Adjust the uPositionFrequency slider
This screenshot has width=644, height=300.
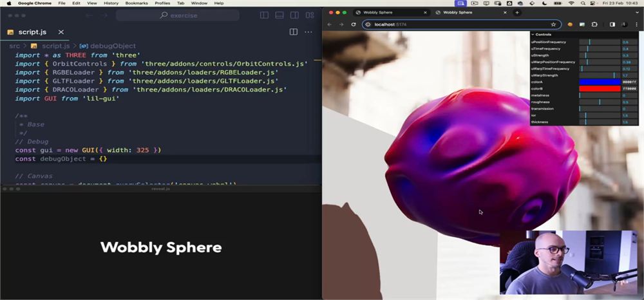tap(600, 42)
